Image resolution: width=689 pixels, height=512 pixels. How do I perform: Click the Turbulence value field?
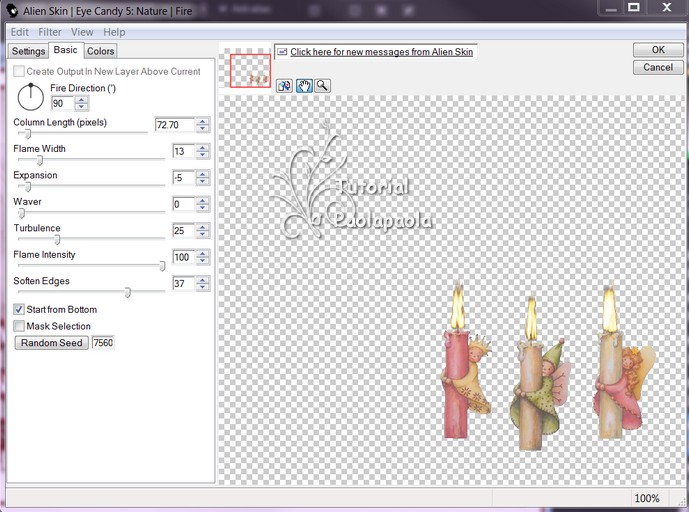tap(184, 230)
